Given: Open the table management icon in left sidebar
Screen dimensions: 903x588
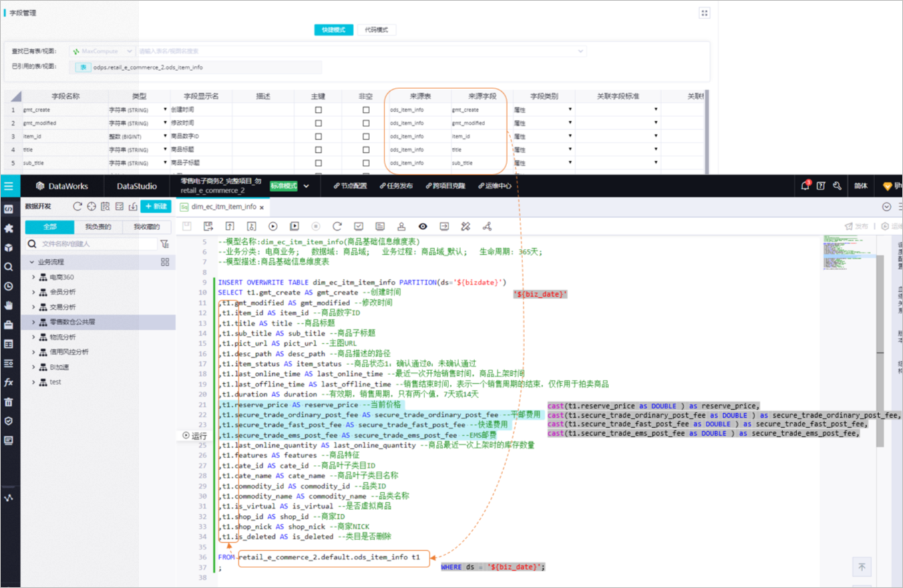Looking at the screenshot, I should pyautogui.click(x=9, y=344).
